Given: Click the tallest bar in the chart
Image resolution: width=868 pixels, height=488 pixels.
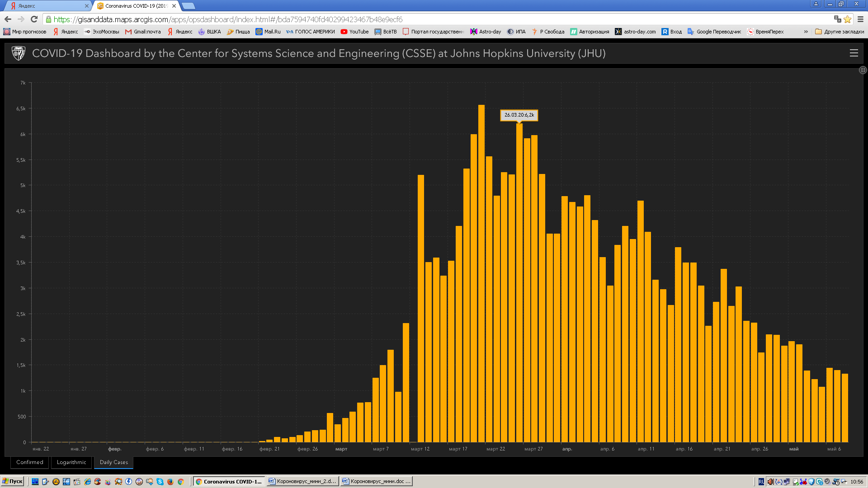Looking at the screenshot, I should click(x=481, y=271).
